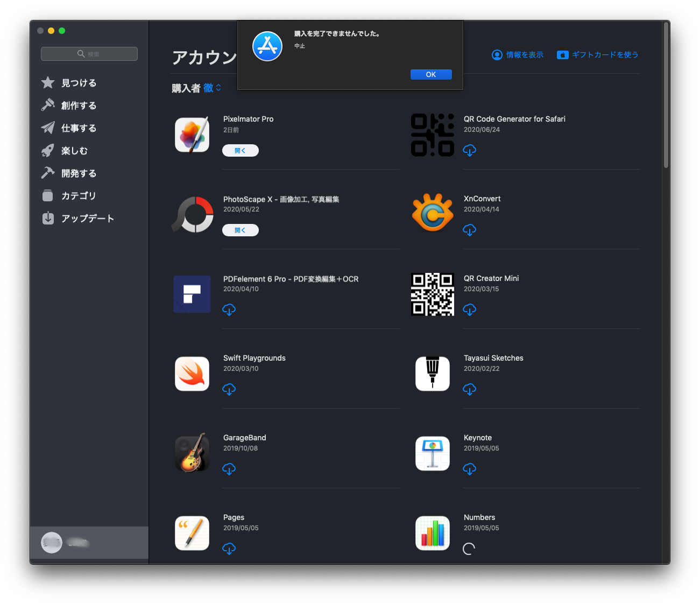Click the Tayasui Sketches title text
Screen dimensions: 700x604
(493, 358)
